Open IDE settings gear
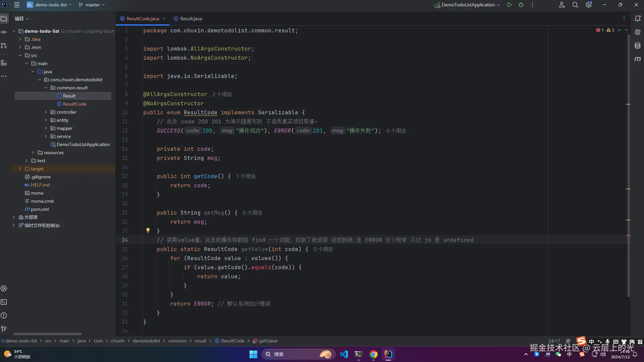Image resolution: width=644 pixels, height=362 pixels. coord(589,5)
